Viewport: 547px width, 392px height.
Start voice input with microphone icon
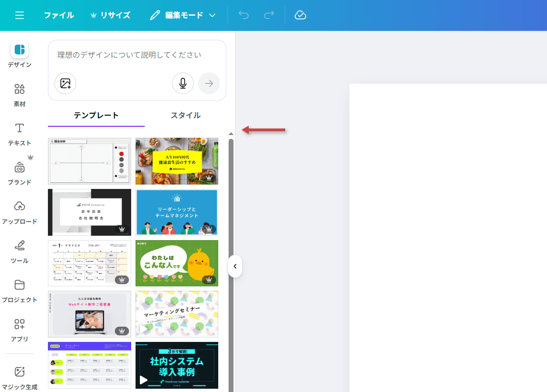click(x=183, y=83)
